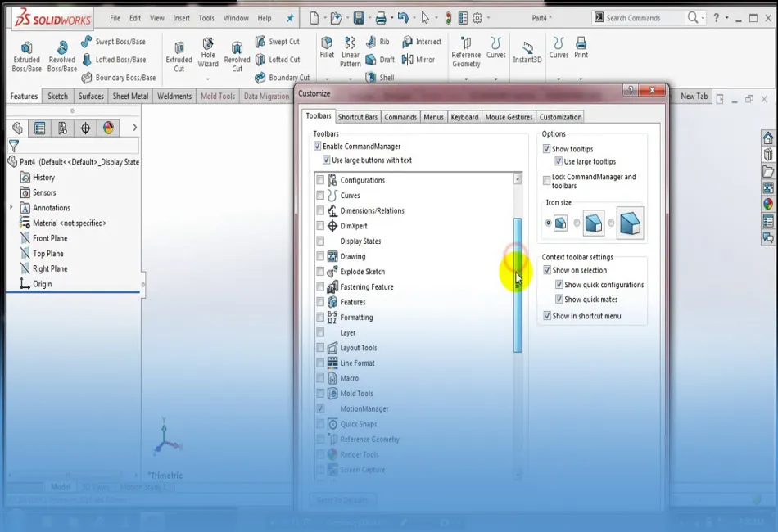Select the largest icon size option
Image resolution: width=778 pixels, height=532 pixels.
630,223
